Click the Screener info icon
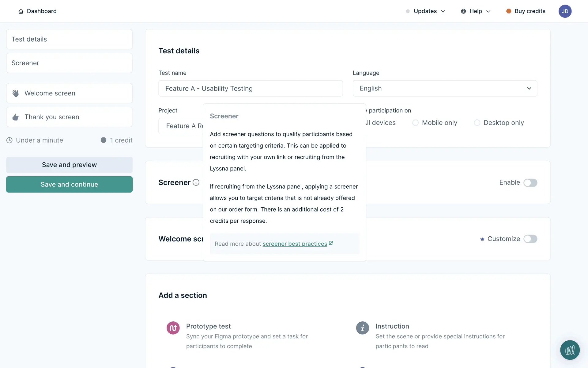Viewport: 588px width, 368px height. click(x=196, y=182)
